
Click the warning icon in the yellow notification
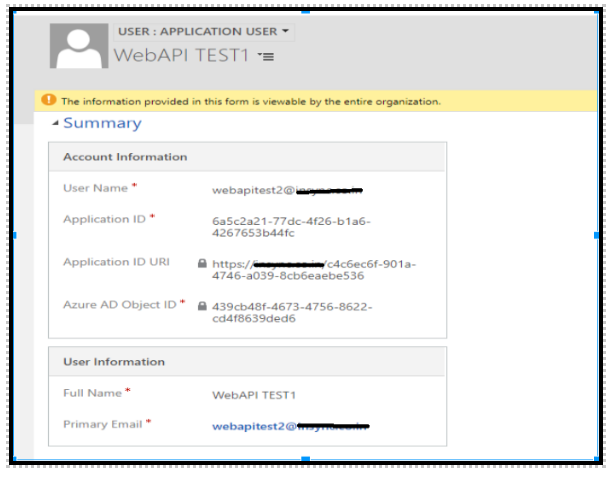(49, 100)
